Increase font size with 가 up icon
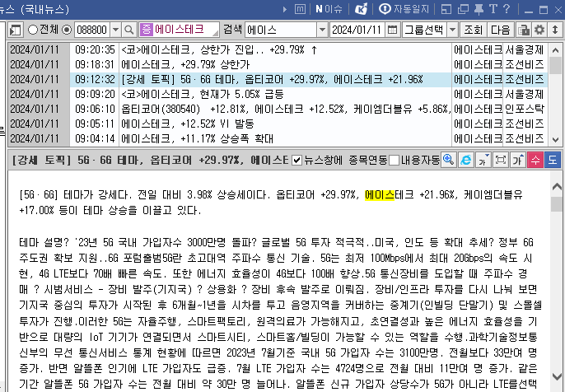Screen dimensions: 565x392 (x=518, y=160)
